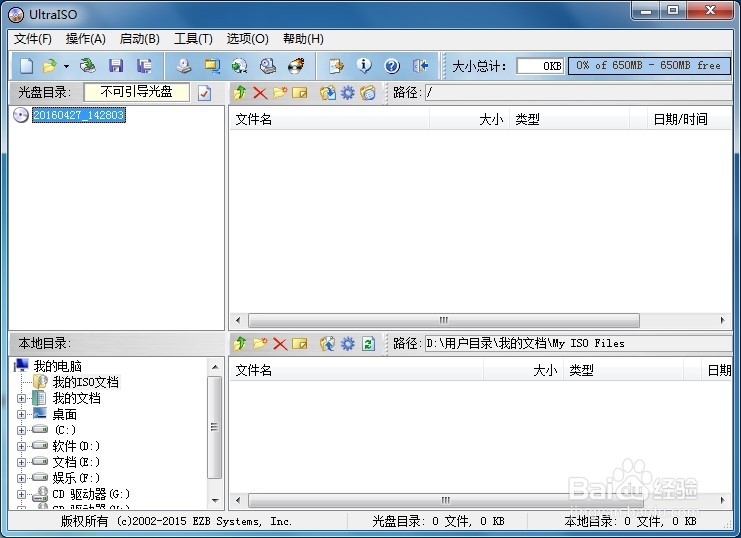
Task: Click the Compress ISO folder icon
Action: 212,66
